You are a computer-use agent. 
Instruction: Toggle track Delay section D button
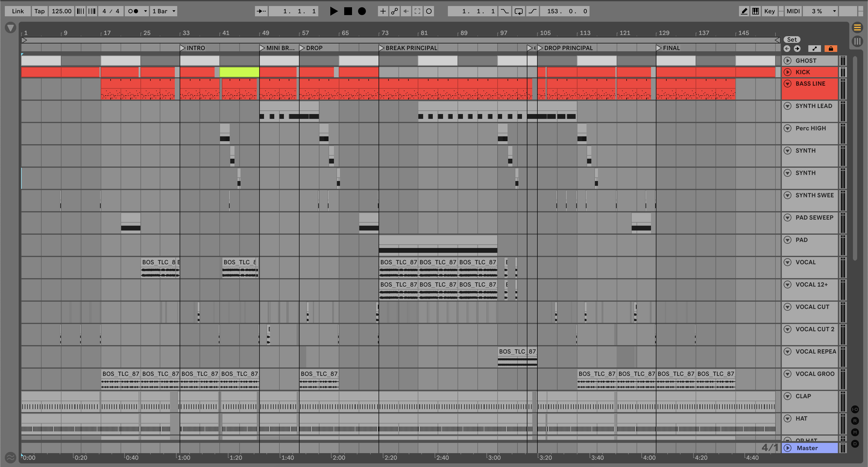coord(855,444)
